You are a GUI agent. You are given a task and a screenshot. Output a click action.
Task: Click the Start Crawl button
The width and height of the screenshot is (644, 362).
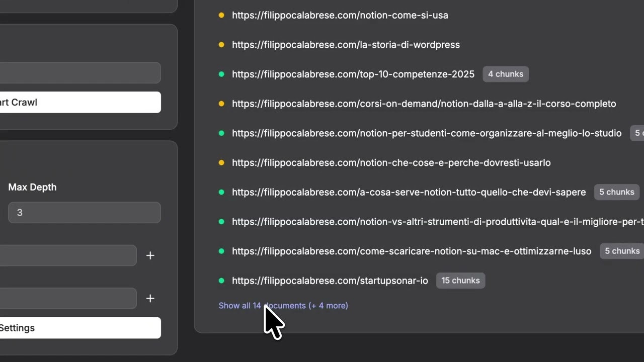(x=80, y=102)
